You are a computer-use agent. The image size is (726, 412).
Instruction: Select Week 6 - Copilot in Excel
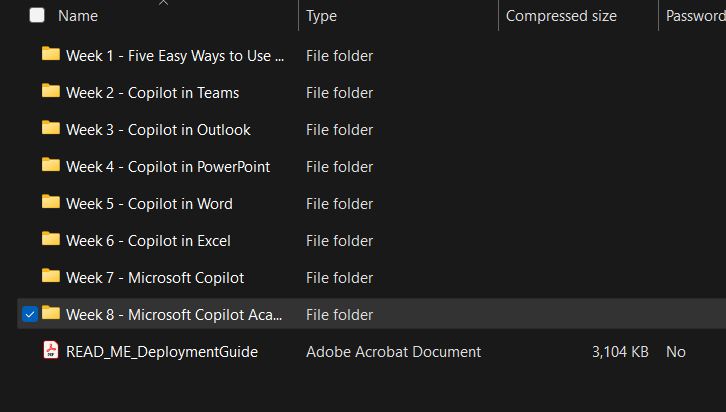coord(148,241)
